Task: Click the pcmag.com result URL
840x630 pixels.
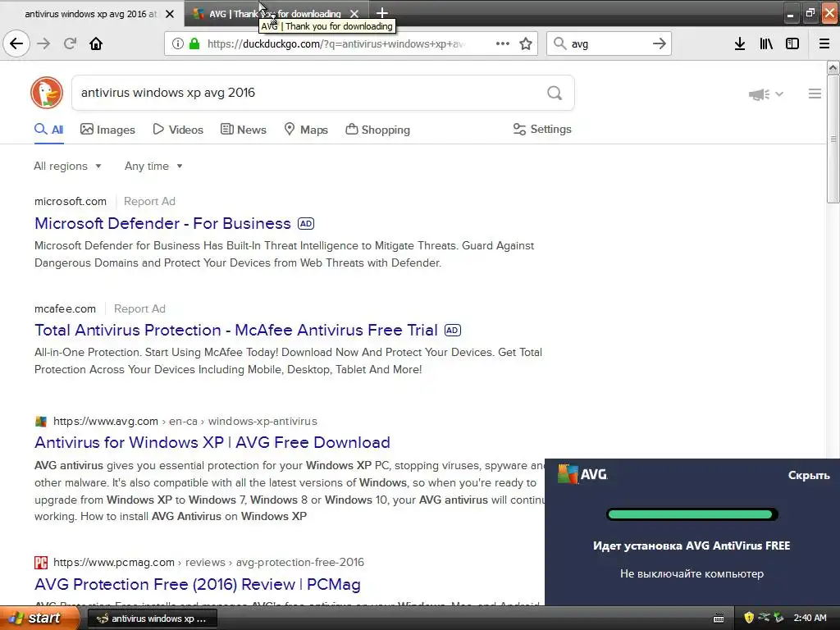Action: [x=208, y=562]
